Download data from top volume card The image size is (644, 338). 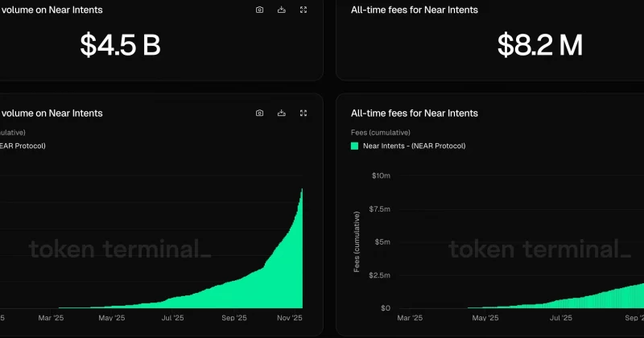(281, 10)
